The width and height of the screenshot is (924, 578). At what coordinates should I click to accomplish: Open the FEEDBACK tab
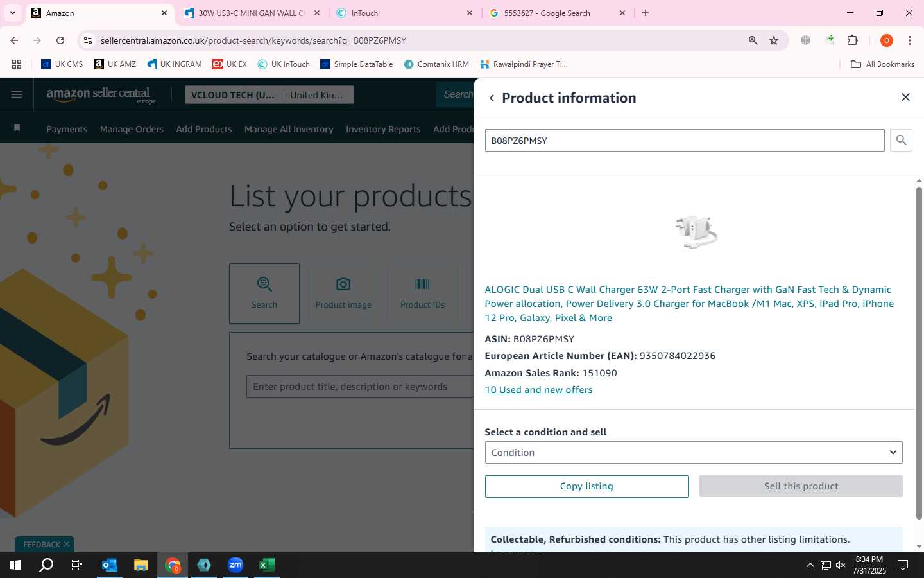[42, 545]
